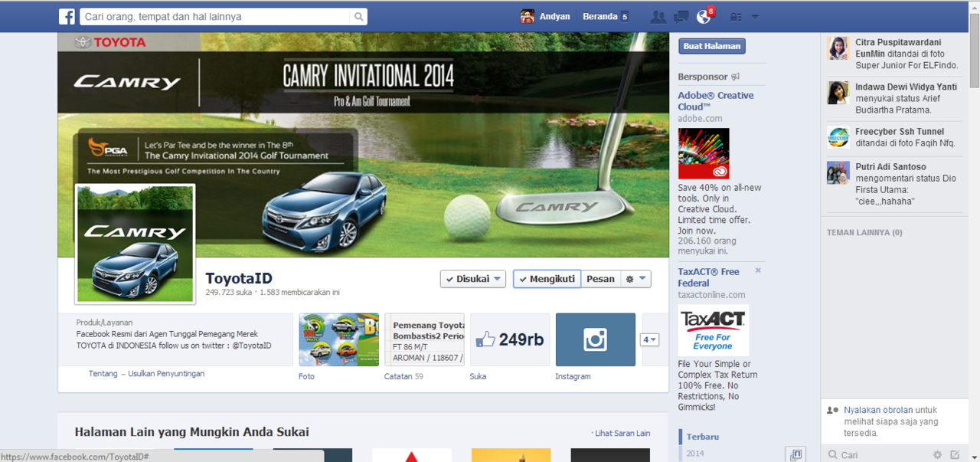The width and height of the screenshot is (980, 462).
Task: Open notifications globe icon
Action: point(704,17)
